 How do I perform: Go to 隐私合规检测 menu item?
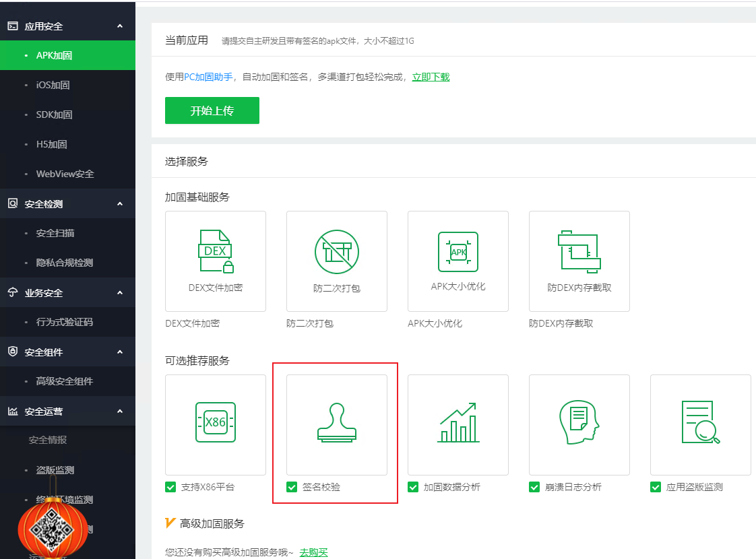64,263
